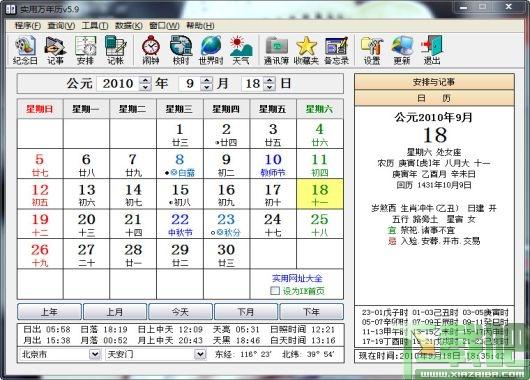Select September 26 in the calendar
The height and width of the screenshot is (380, 530).
click(x=40, y=254)
